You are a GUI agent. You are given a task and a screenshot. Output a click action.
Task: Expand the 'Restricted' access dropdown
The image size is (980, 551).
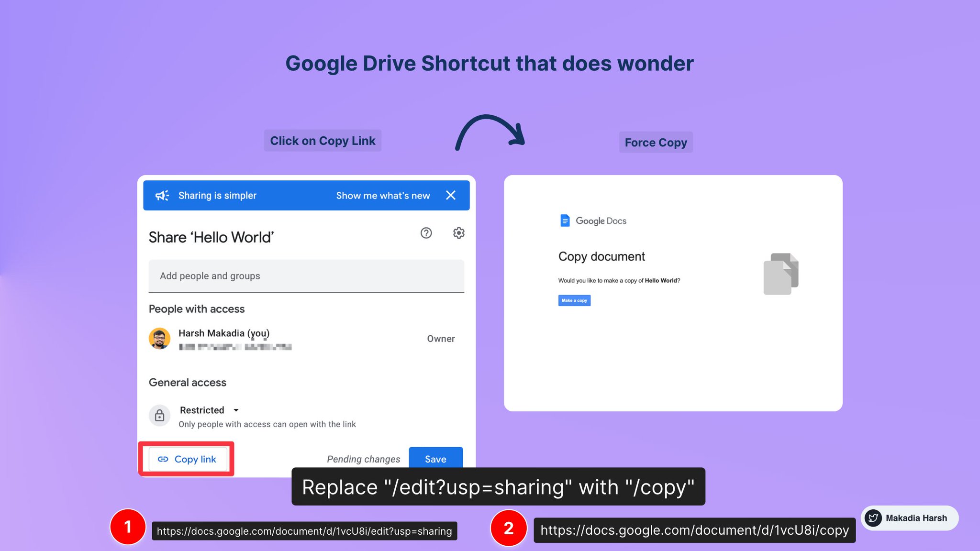[209, 410]
